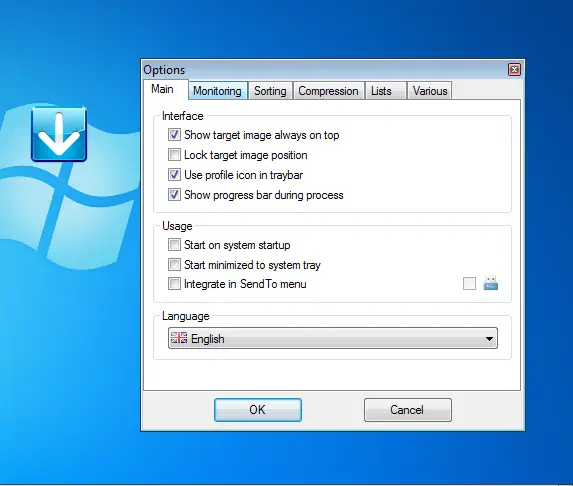573x486 pixels.
Task: Open the Language dropdown arrow
Action: (x=489, y=338)
